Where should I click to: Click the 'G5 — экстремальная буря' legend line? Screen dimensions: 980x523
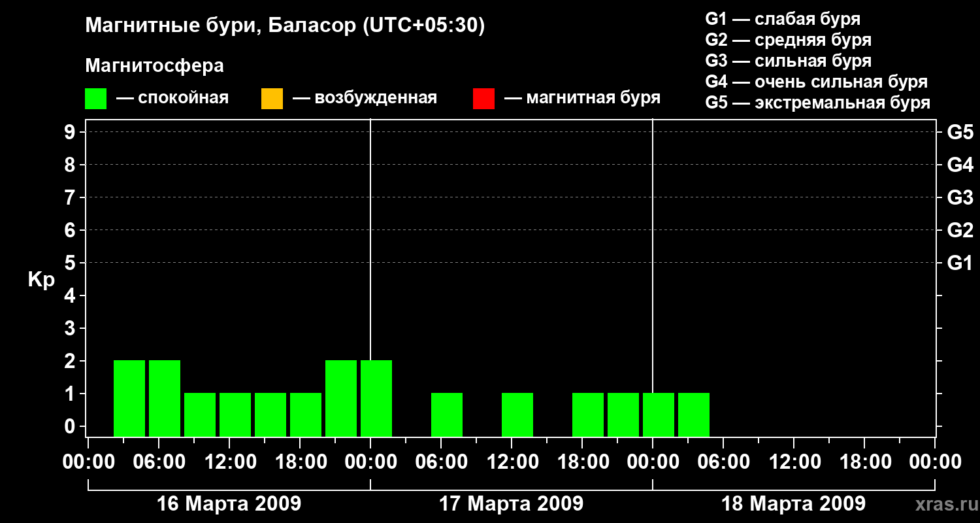(x=818, y=103)
